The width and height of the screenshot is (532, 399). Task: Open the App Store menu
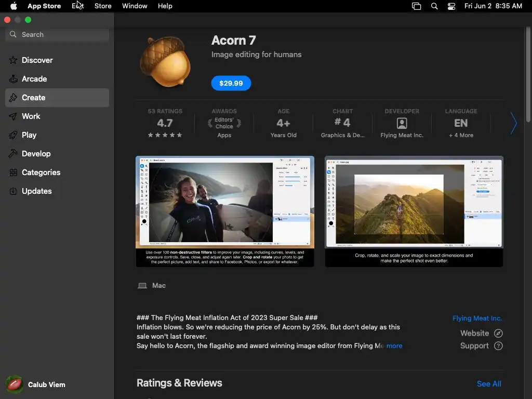click(44, 6)
